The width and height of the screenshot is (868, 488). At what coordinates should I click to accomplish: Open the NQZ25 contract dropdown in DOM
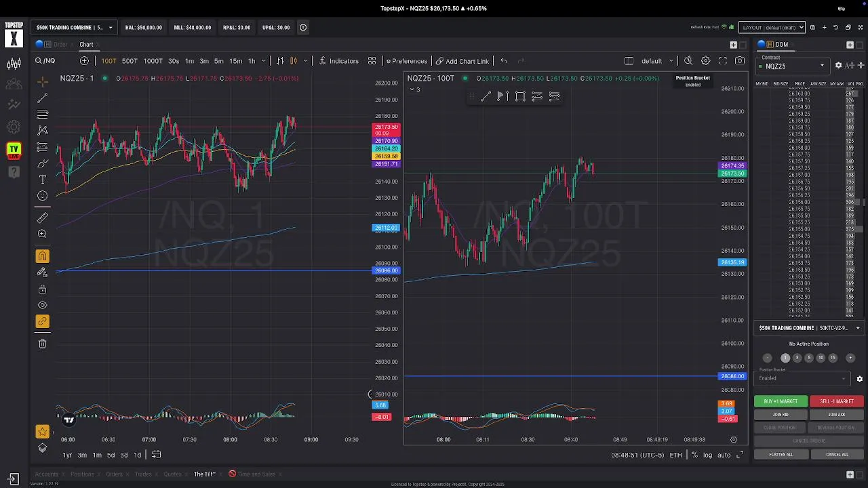[791, 66]
